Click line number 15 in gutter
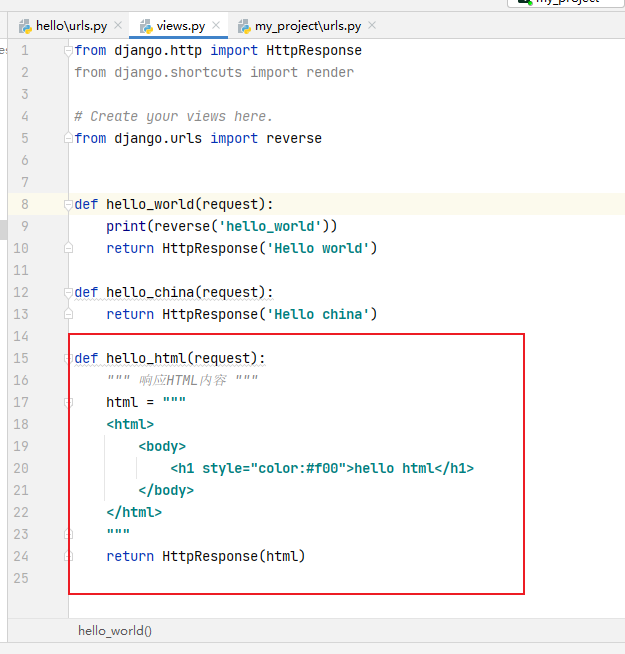The image size is (625, 654). click(x=21, y=358)
